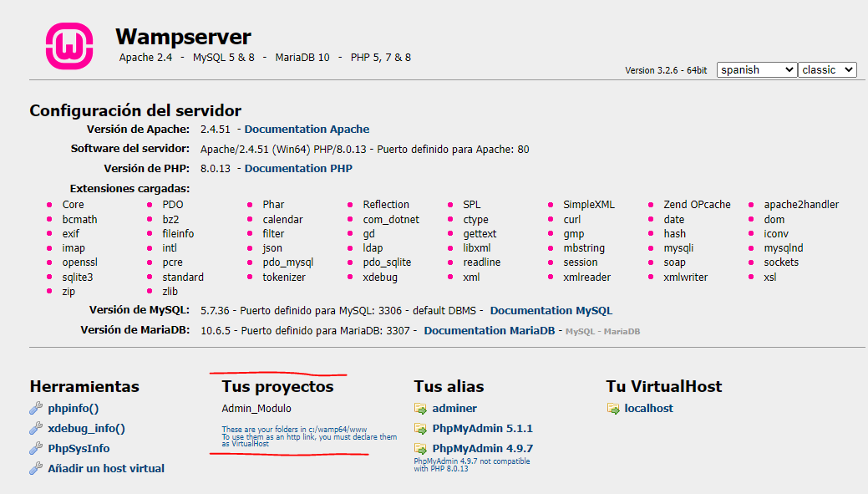
Task: Click the com_dotnet extension entry
Action: (391, 219)
